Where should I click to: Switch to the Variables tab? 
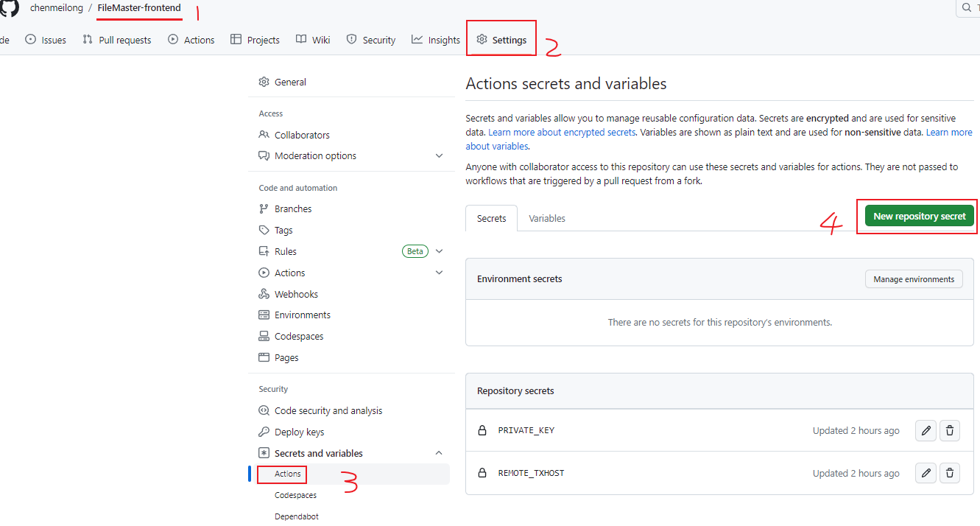[547, 218]
